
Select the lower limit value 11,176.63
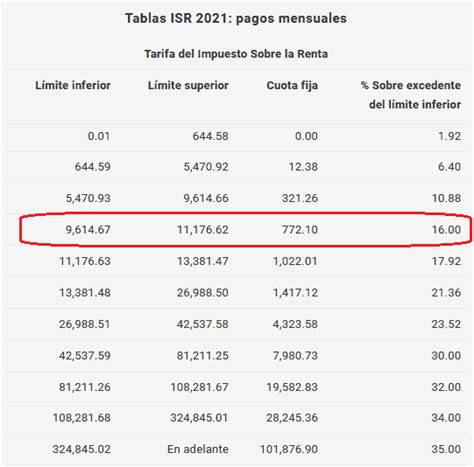click(85, 261)
